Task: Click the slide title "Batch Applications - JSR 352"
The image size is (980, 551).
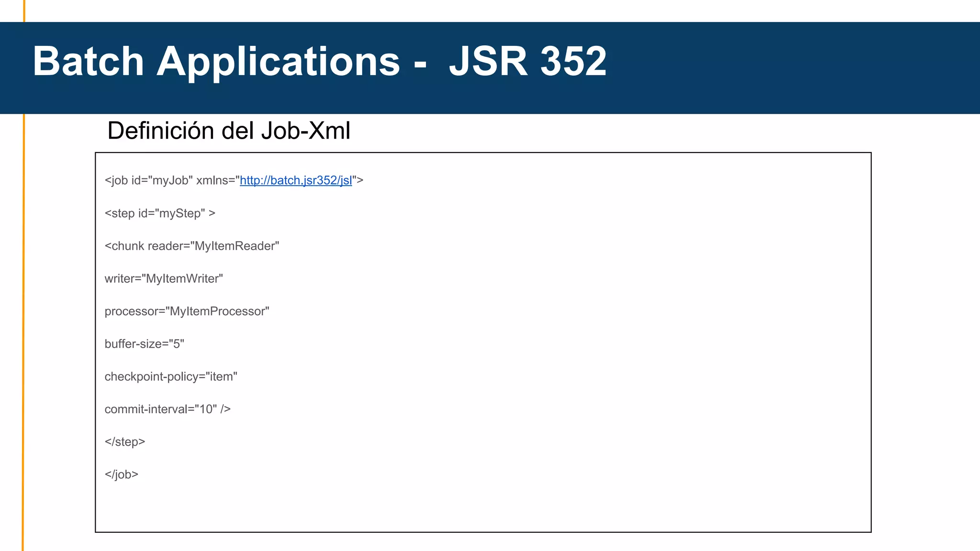Action: [320, 61]
